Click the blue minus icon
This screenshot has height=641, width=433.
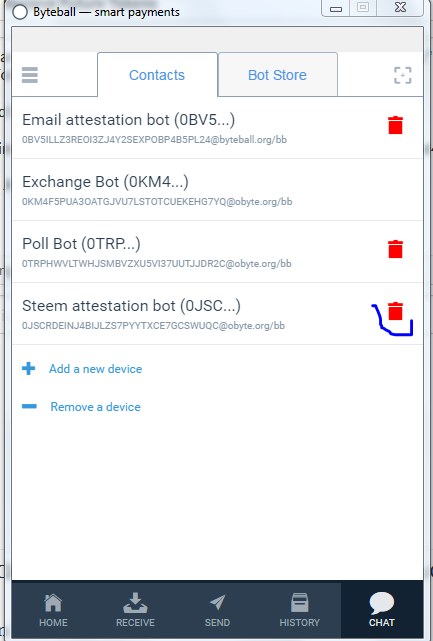coord(29,406)
